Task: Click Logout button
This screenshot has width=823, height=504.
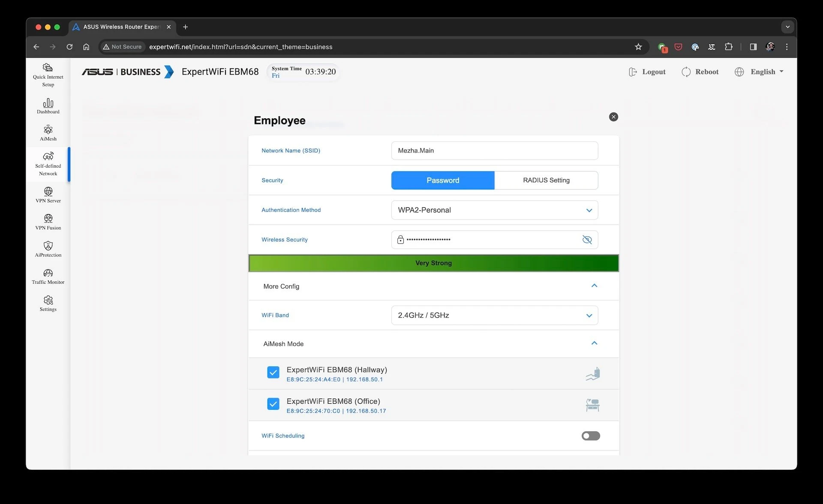Action: coord(647,72)
